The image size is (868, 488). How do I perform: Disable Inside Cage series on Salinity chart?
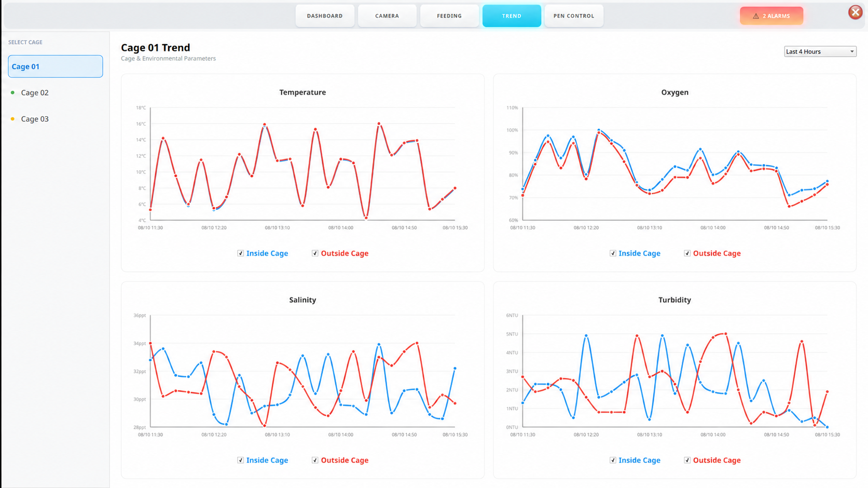241,460
